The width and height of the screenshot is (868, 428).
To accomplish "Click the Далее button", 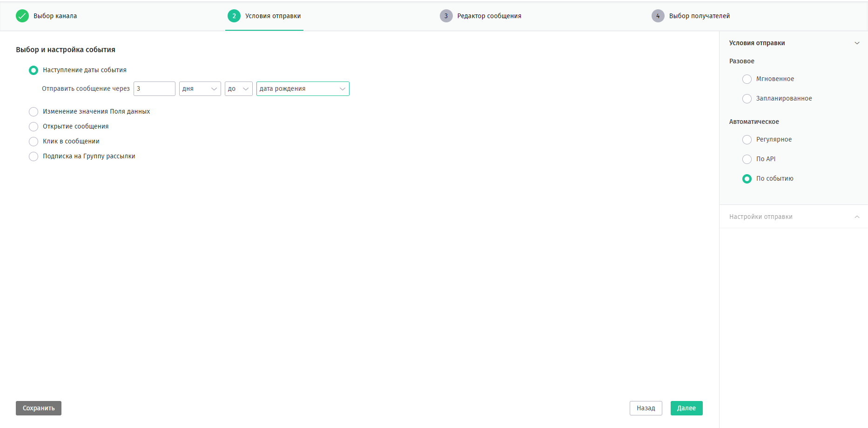I will click(686, 408).
